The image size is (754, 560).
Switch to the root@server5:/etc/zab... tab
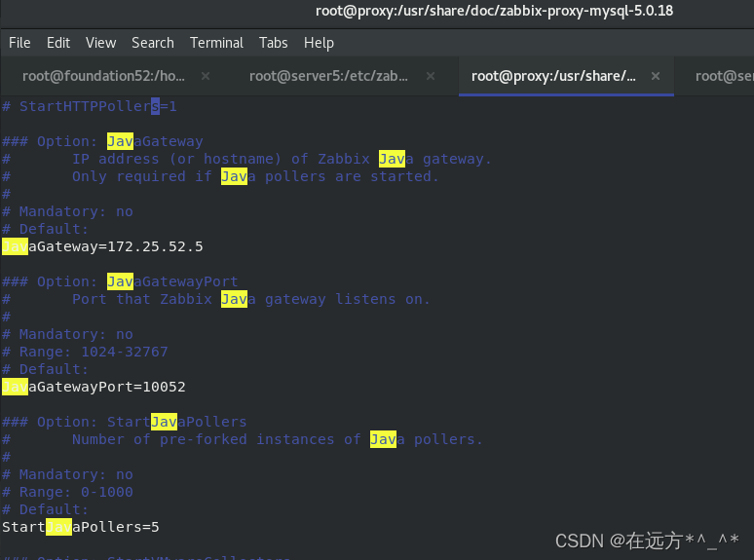(x=328, y=76)
